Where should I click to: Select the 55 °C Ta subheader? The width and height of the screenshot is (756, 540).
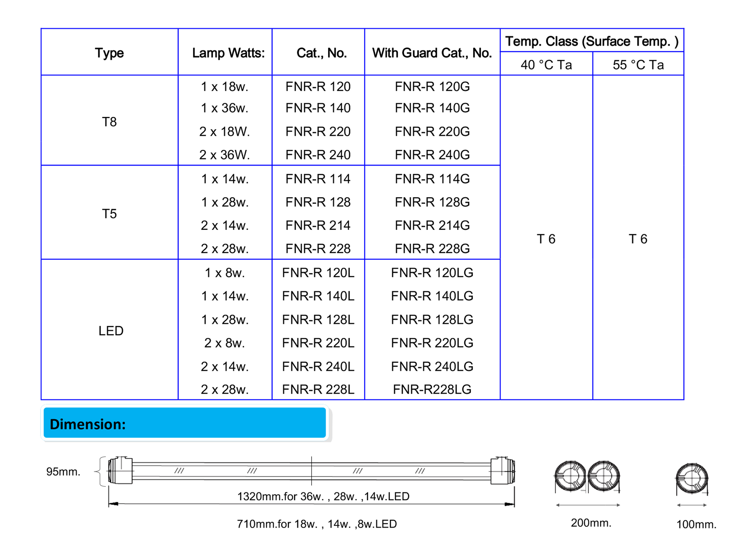pos(638,65)
